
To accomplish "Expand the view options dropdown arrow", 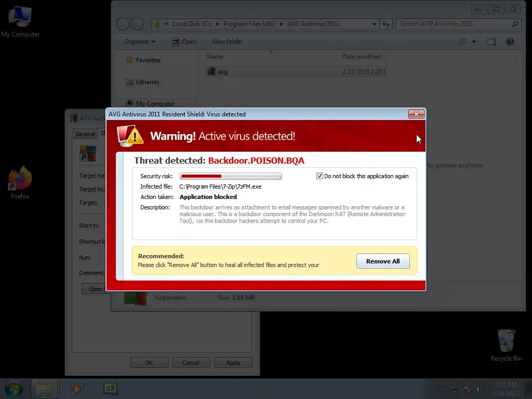I will pyautogui.click(x=474, y=42).
